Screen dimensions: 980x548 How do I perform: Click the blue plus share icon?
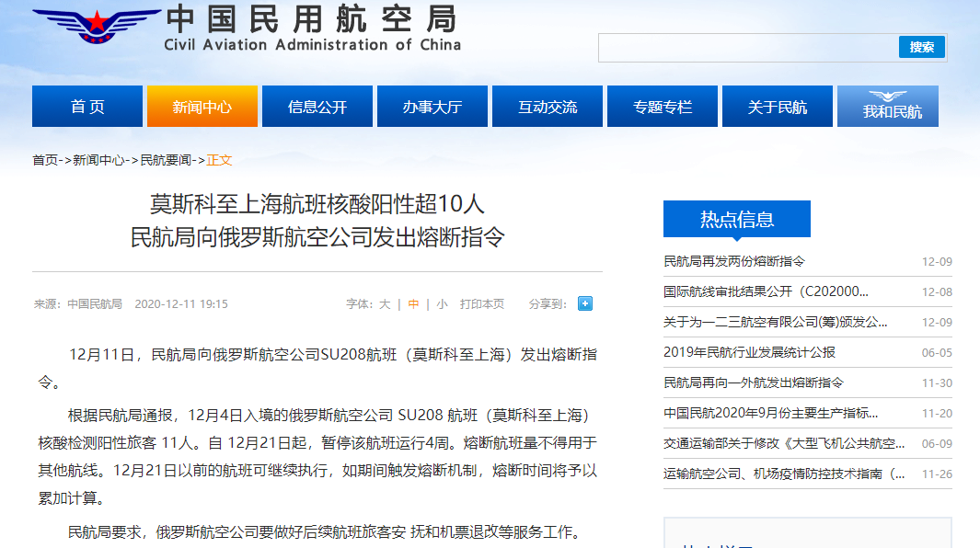coord(584,303)
